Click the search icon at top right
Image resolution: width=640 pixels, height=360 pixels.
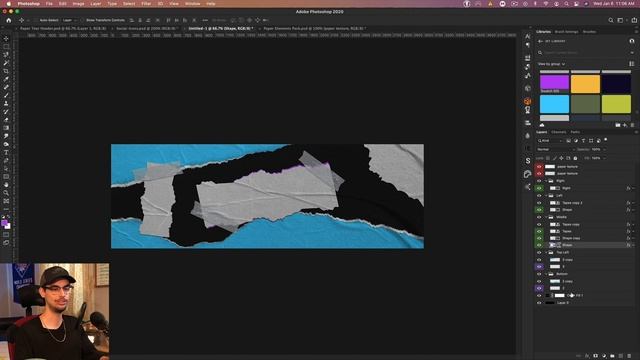coord(611,20)
